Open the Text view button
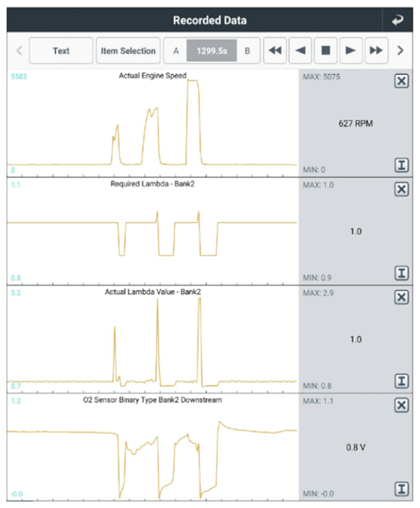This screenshot has width=420, height=508. click(x=61, y=50)
